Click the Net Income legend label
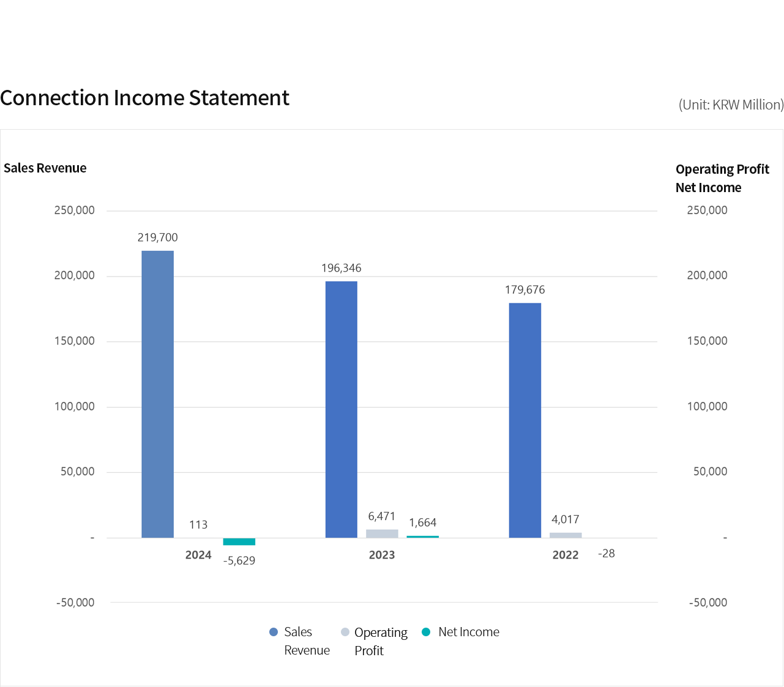The height and width of the screenshot is (687, 784). pos(469,632)
